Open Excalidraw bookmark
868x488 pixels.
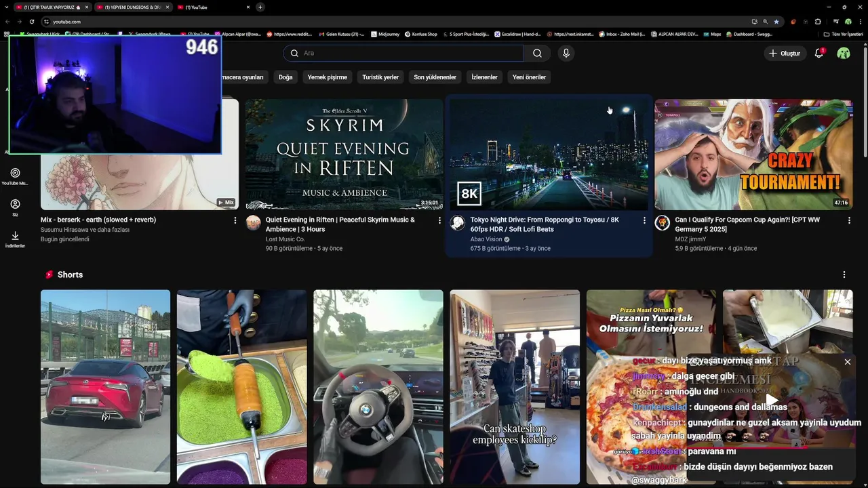coord(517,34)
